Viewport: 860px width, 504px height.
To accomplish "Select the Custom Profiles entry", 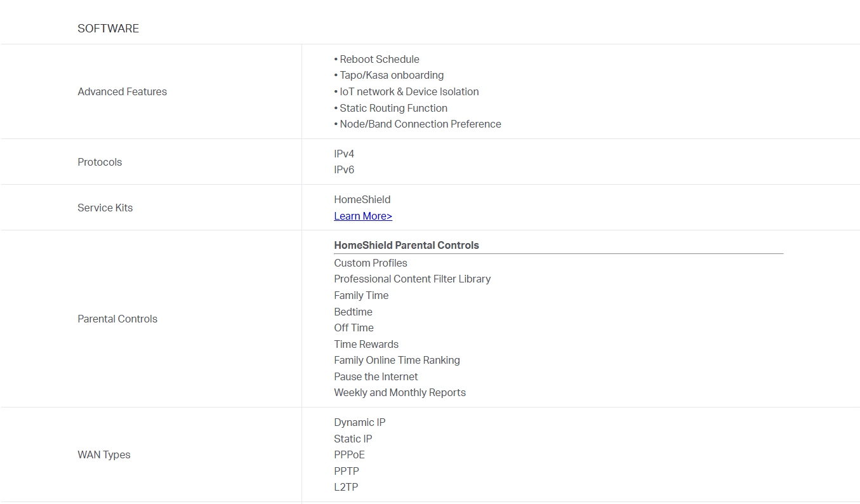I will pos(371,263).
